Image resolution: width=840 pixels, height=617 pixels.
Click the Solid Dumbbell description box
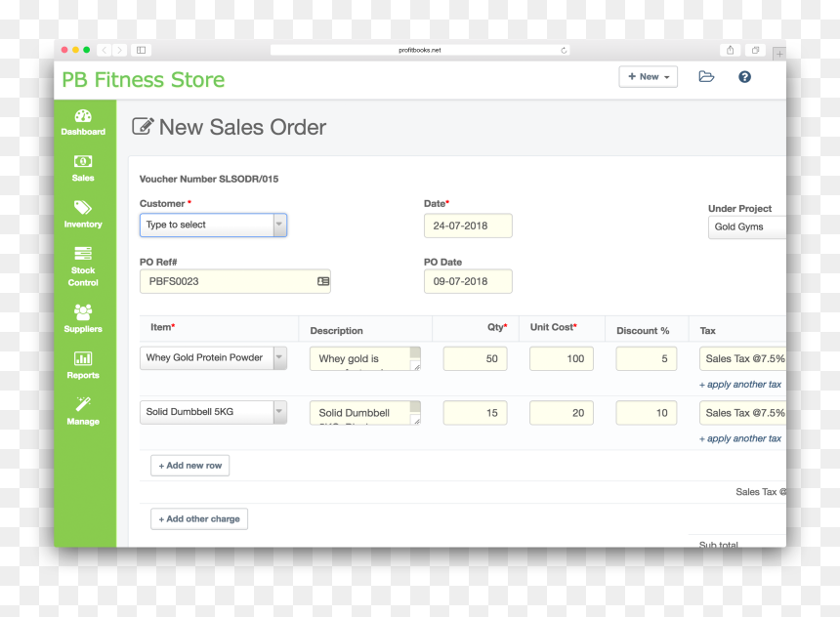(365, 413)
